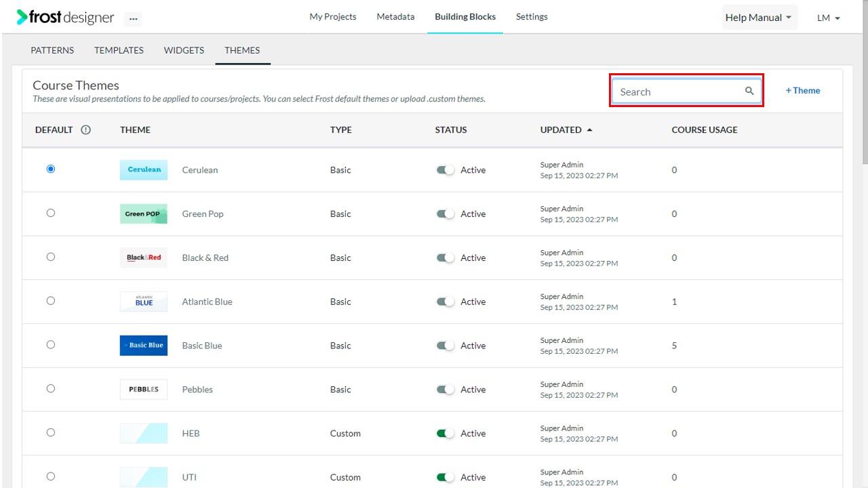Sort by the THEME column header
This screenshot has height=488, width=868.
tap(135, 129)
